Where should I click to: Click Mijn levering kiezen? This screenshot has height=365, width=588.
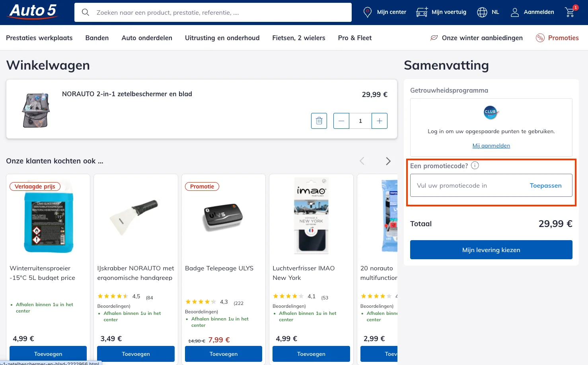click(491, 250)
